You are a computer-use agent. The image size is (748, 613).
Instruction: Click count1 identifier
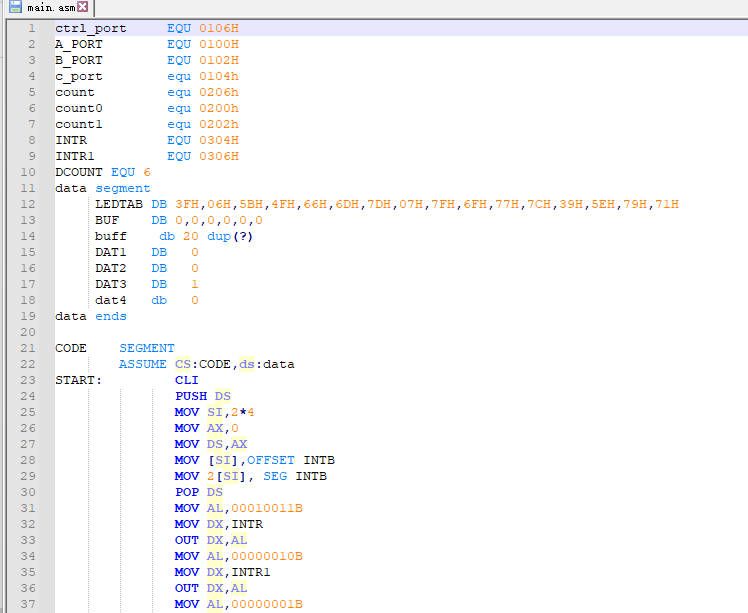[79, 124]
